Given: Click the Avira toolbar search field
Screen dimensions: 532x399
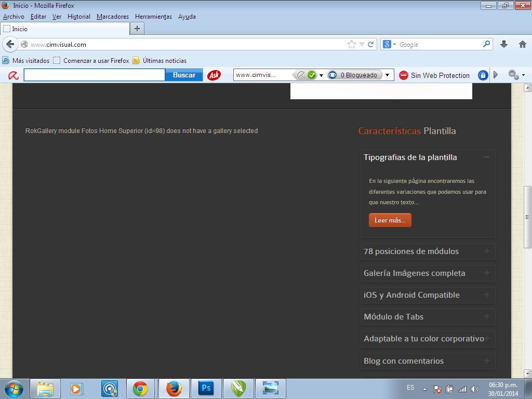Looking at the screenshot, I should 95,75.
